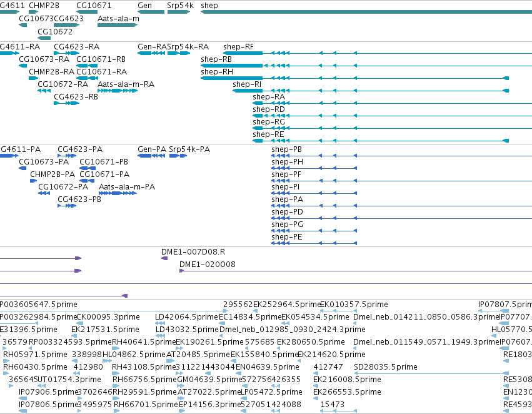Image resolution: width=532 pixels, height=414 pixels.
Task: Click CK00095.3prime EST label
Action: [108, 317]
